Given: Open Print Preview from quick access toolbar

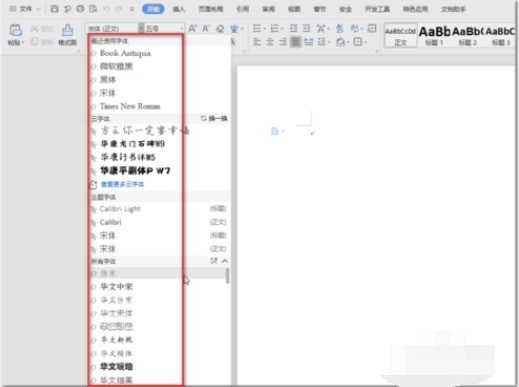Looking at the screenshot, I should click(x=93, y=9).
